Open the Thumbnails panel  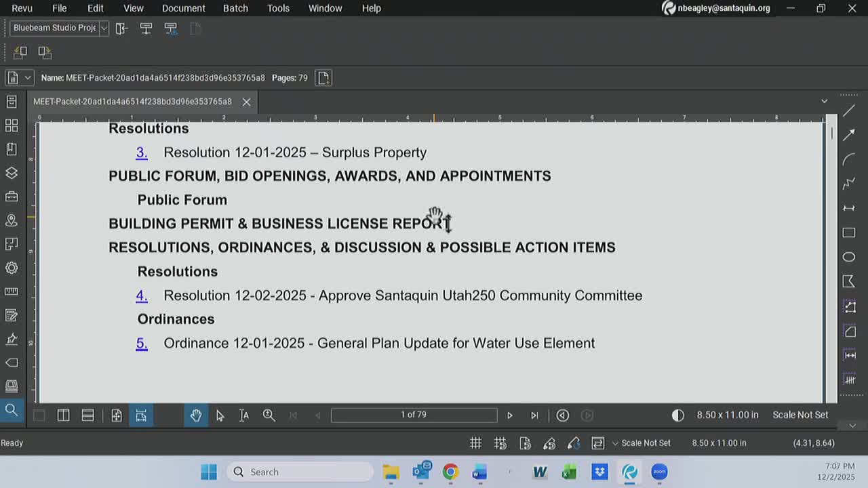coord(12,125)
